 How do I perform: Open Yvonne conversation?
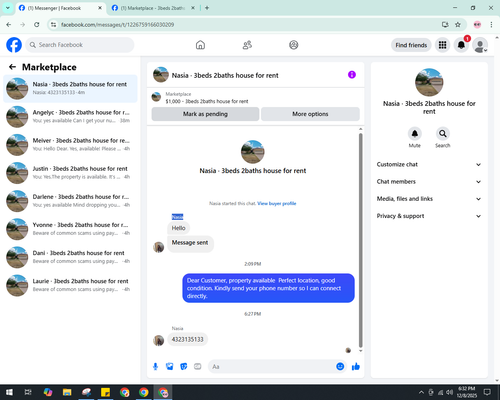tap(70, 229)
